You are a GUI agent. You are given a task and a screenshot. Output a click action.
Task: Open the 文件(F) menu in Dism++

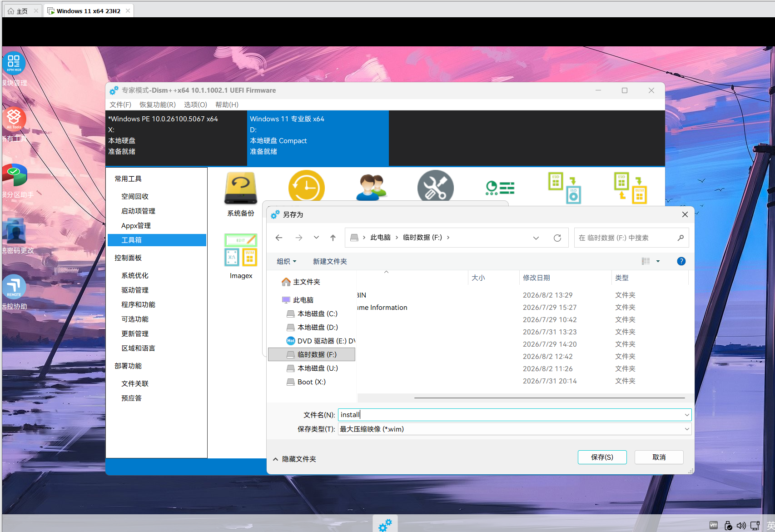(x=120, y=104)
